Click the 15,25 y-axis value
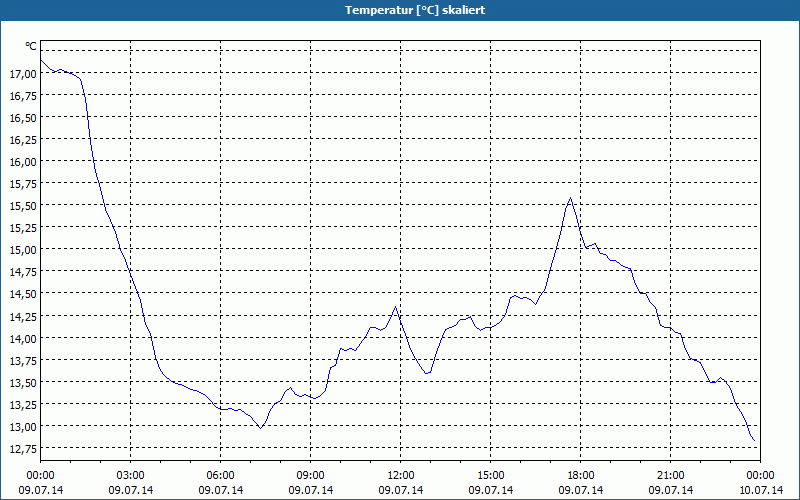The height and width of the screenshot is (500, 800). 23,227
